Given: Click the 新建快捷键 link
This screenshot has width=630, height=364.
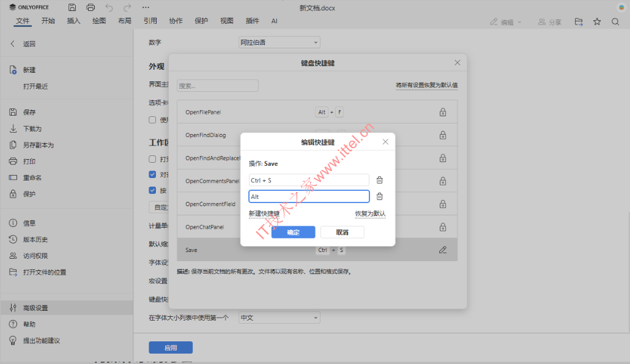Looking at the screenshot, I should (264, 214).
